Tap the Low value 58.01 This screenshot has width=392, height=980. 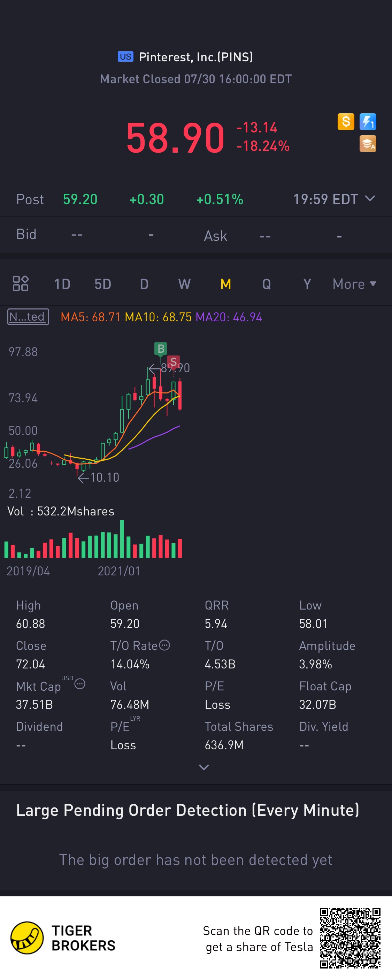click(313, 623)
